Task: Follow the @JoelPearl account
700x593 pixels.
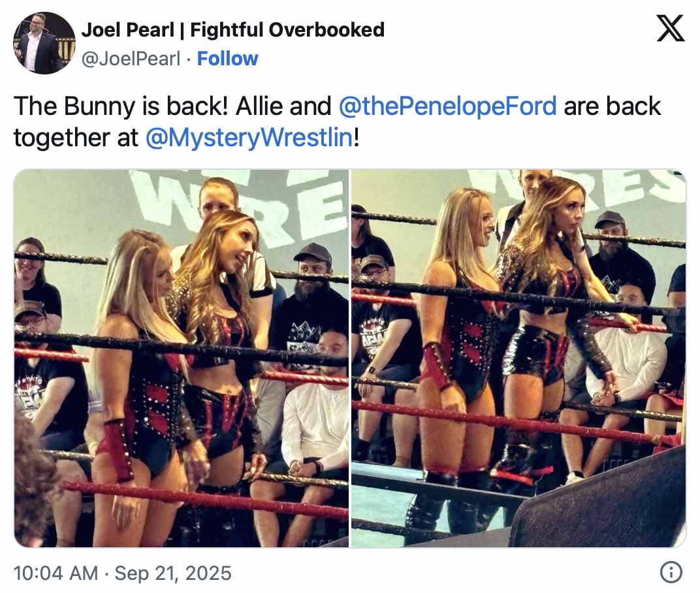Action: click(228, 59)
